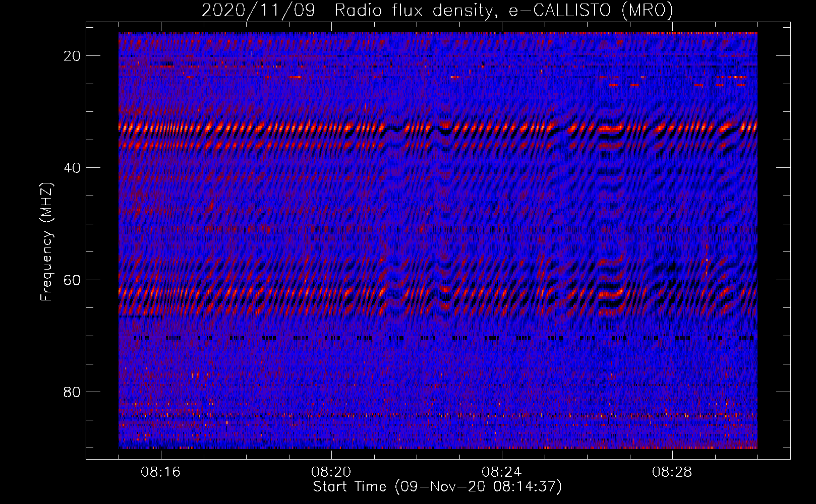Click the 08:20 time tick label

(331, 472)
